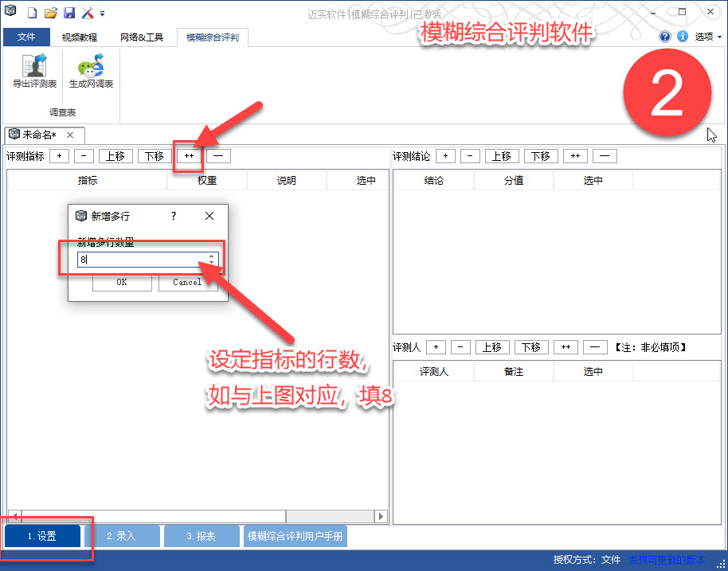Select the 模糊综合评判 ribbon tab
Image resolution: width=728 pixels, height=571 pixels.
coord(213,37)
